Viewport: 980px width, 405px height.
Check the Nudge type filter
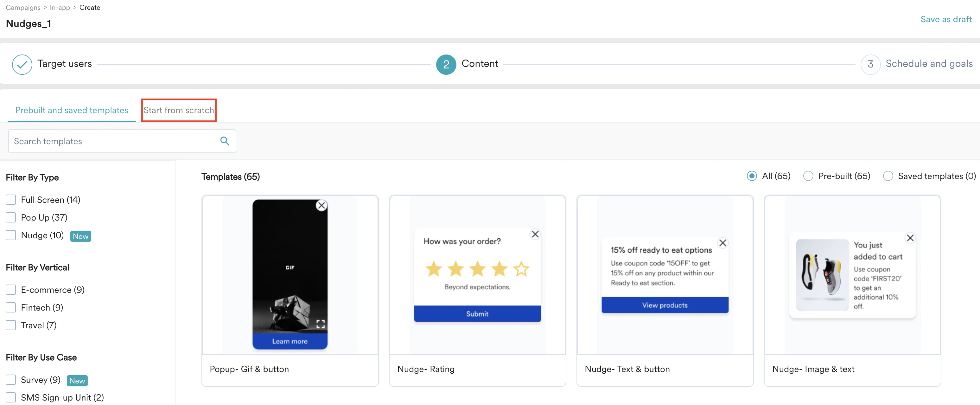click(11, 235)
